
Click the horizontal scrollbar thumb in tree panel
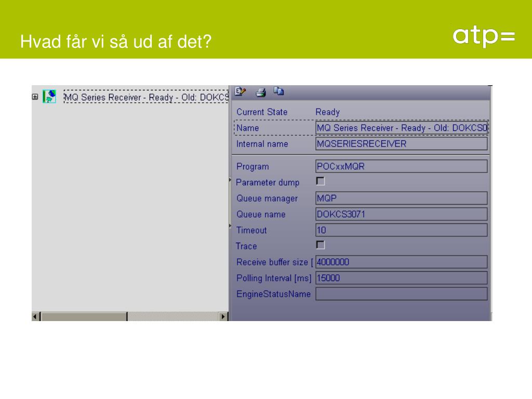click(x=84, y=316)
